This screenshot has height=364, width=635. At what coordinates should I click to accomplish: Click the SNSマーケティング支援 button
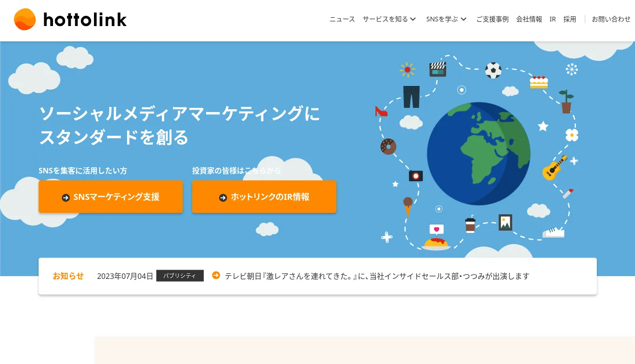coord(111,197)
